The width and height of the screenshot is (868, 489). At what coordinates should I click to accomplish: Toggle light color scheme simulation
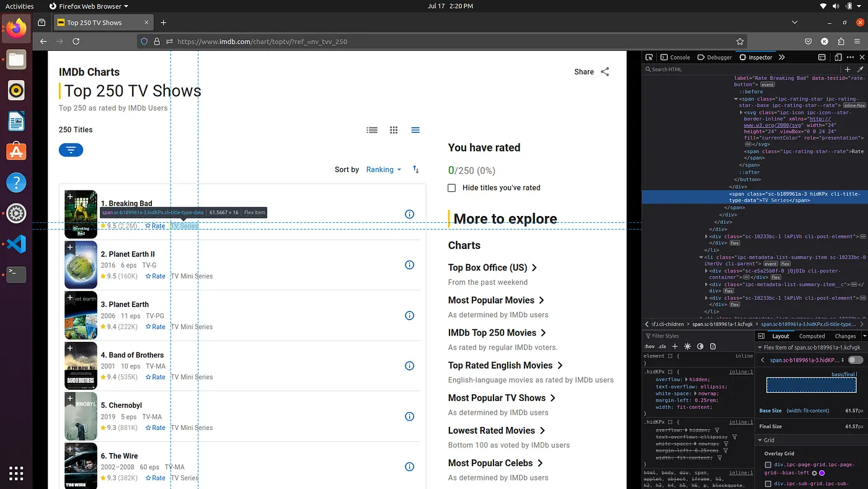point(687,346)
